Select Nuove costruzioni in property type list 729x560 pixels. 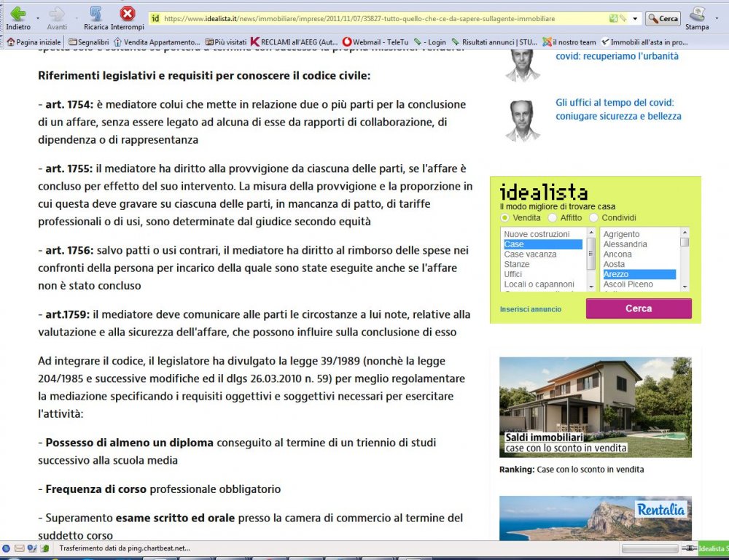point(543,234)
